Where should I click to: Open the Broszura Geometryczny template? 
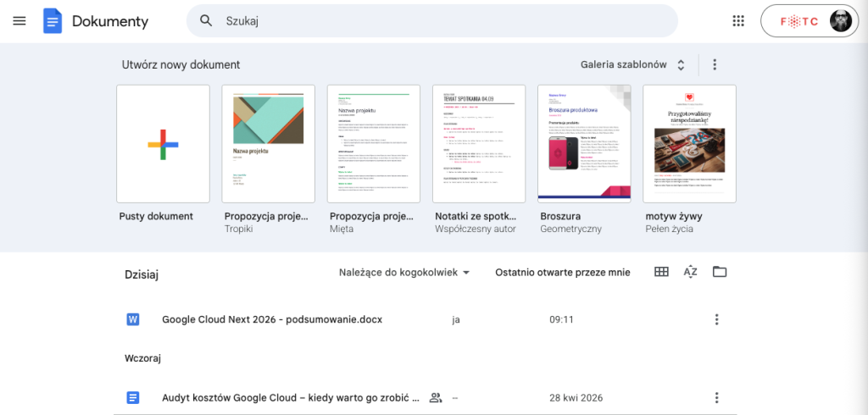(x=584, y=144)
